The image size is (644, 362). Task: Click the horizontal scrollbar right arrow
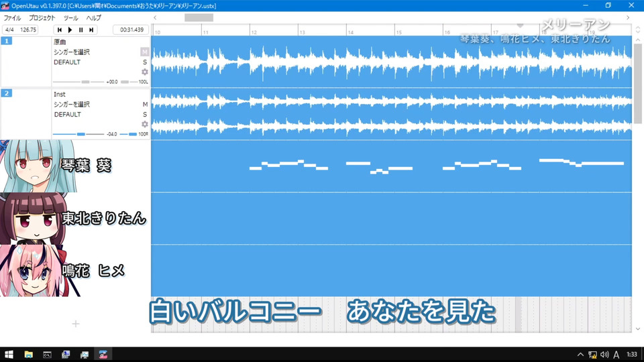click(628, 17)
